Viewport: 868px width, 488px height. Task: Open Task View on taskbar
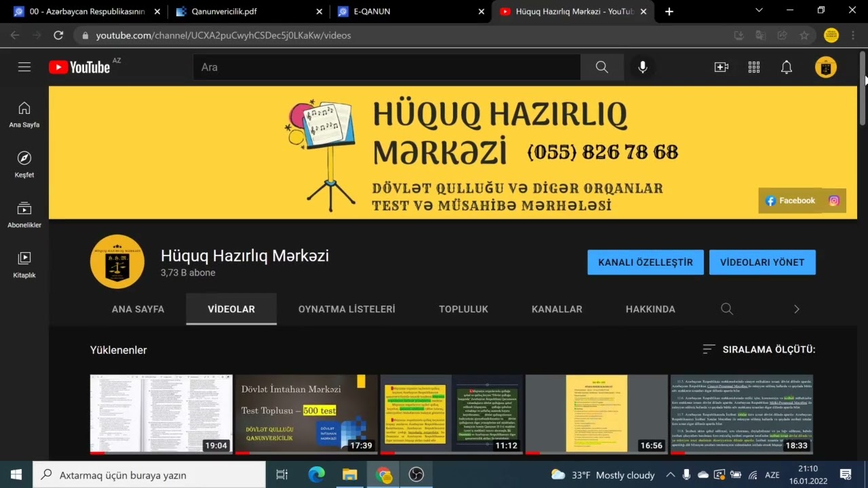282,474
